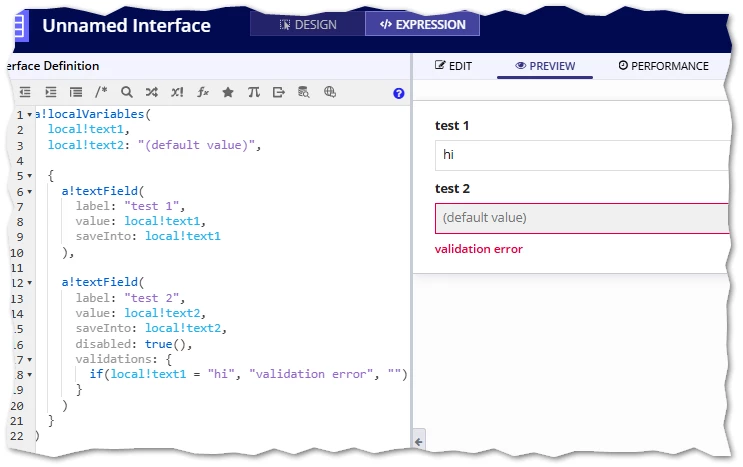Image resolution: width=743 pixels, height=467 pixels.
Task: Click local!text1, declaration on line 2
Action: [x=89, y=129]
